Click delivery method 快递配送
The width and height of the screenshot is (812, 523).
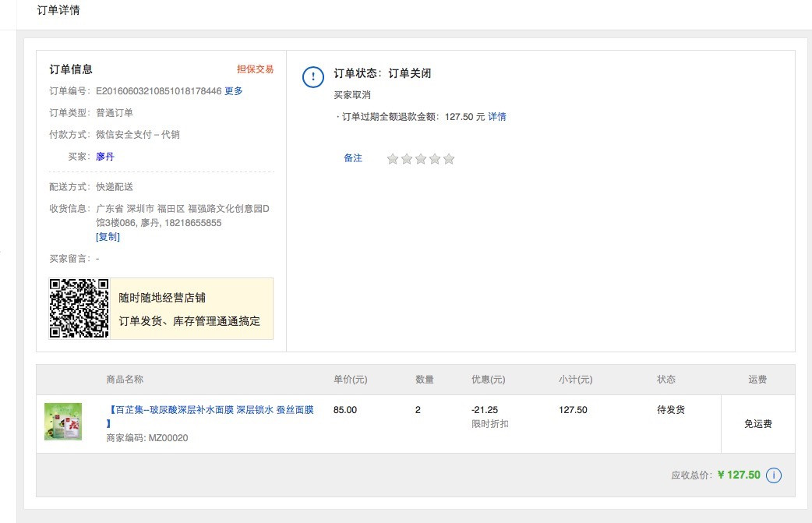tap(115, 187)
